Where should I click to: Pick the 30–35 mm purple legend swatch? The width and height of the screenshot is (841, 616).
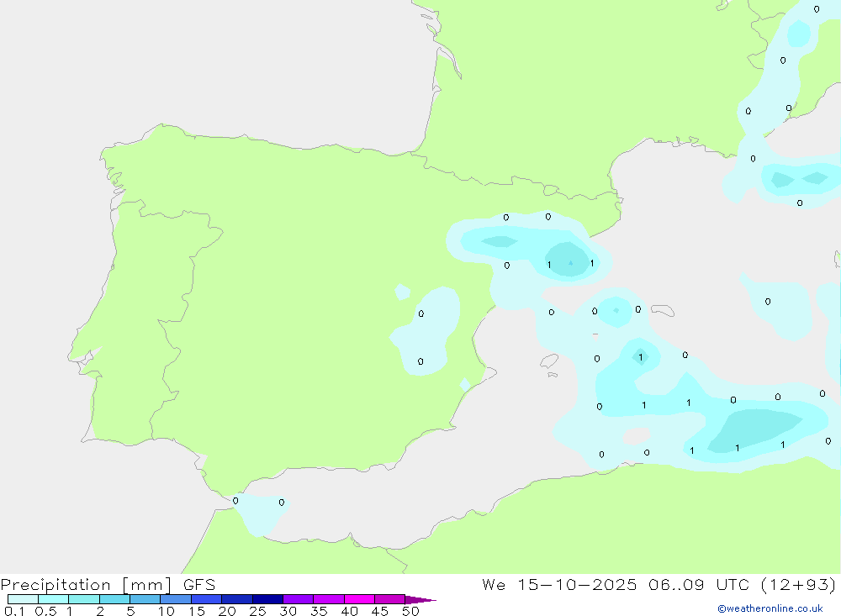coord(299,599)
